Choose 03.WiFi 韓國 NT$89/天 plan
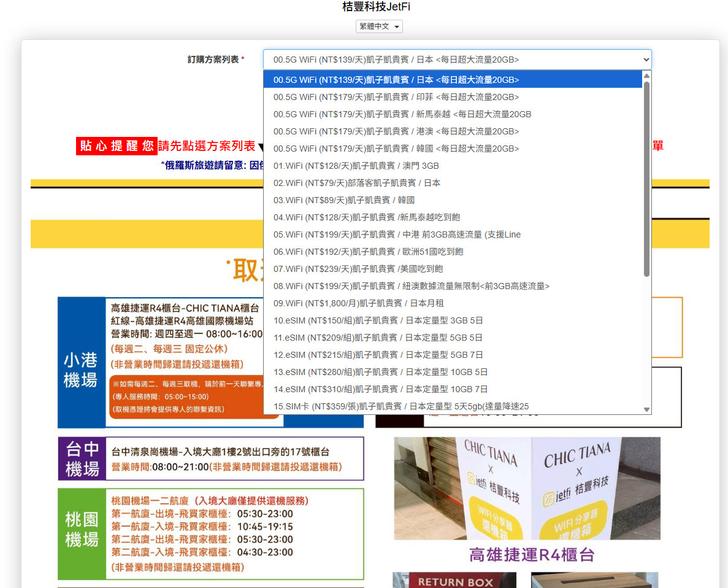This screenshot has height=588, width=728. point(344,200)
